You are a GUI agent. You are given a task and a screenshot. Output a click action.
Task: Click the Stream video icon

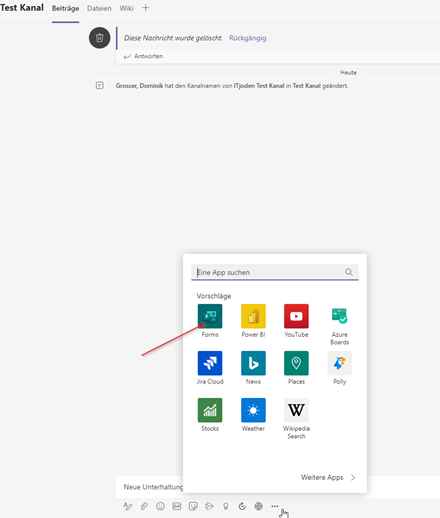pyautogui.click(x=209, y=506)
